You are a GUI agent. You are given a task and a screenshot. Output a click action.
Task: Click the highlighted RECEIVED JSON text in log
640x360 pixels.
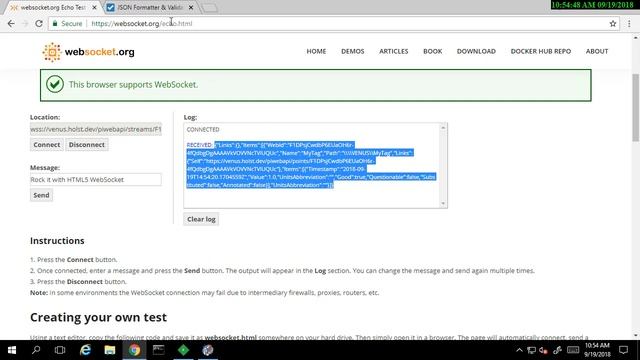pyautogui.click(x=311, y=165)
